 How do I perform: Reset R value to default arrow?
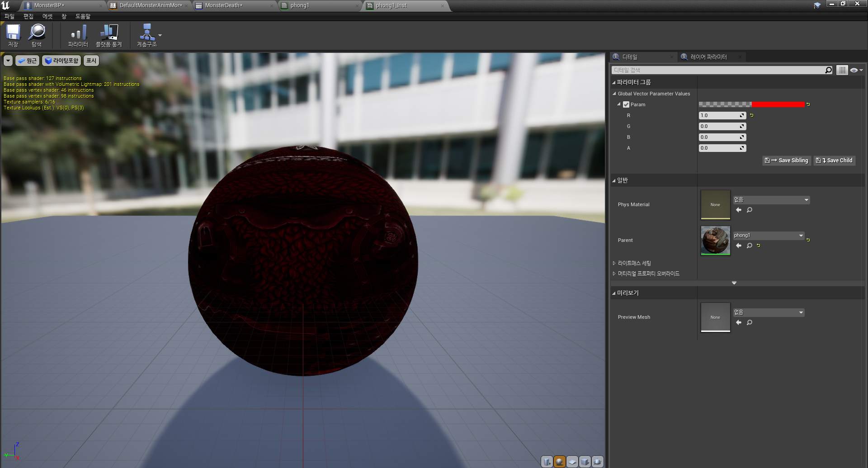click(752, 115)
